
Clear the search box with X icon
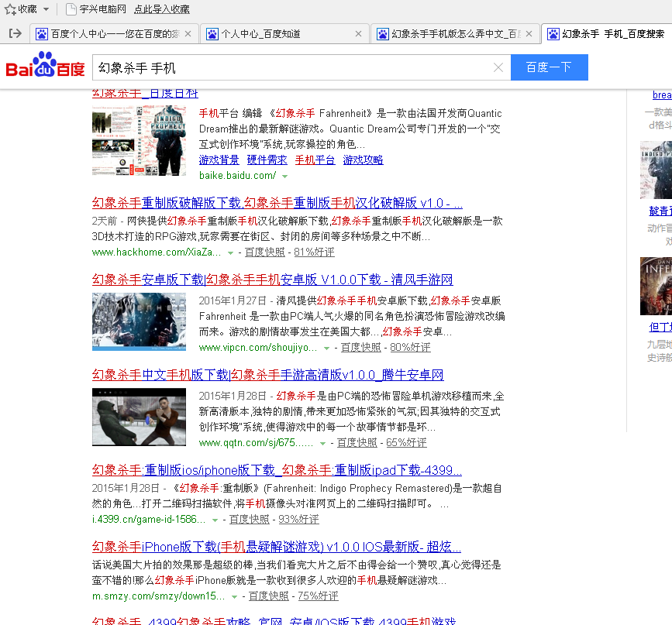(498, 67)
